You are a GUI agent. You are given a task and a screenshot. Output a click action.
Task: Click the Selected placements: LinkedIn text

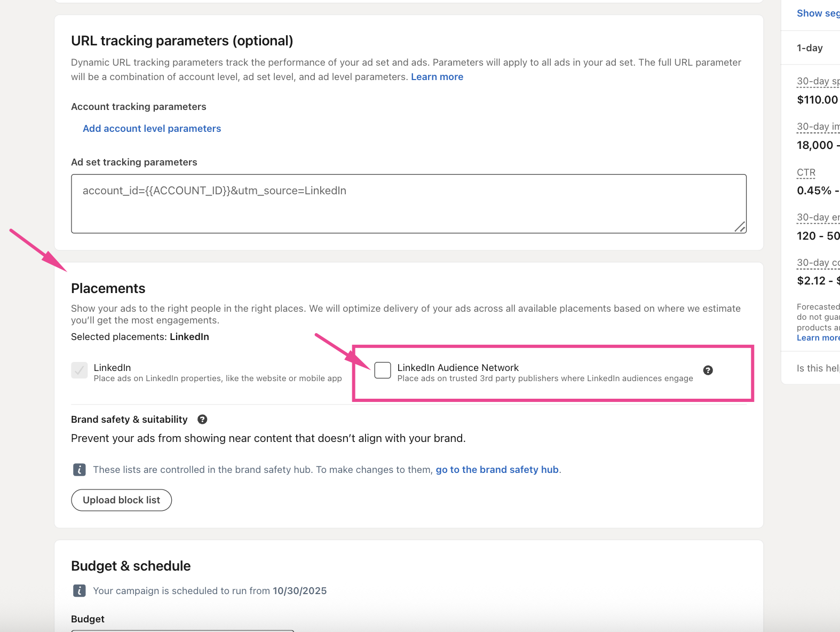point(140,337)
